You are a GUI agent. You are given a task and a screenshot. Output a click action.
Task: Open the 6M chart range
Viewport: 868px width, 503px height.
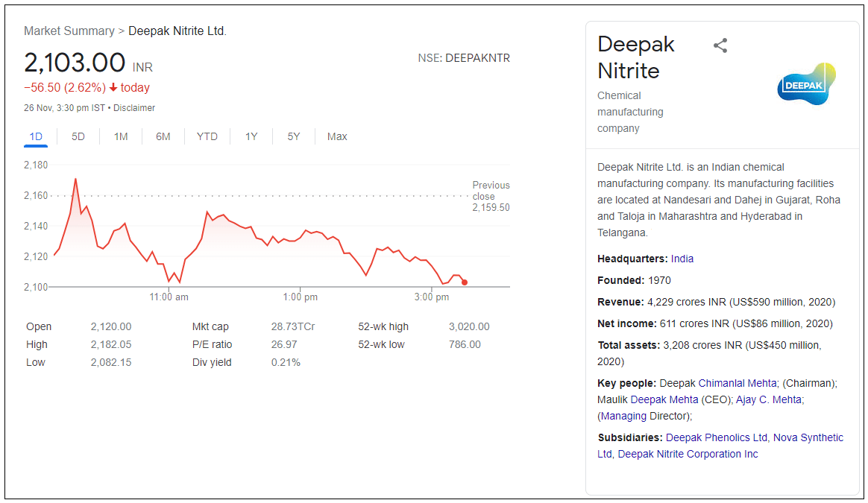click(163, 136)
